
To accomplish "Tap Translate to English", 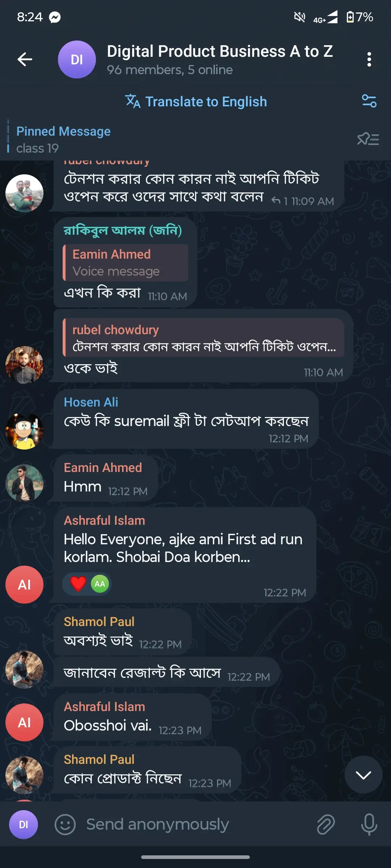I will point(196,102).
